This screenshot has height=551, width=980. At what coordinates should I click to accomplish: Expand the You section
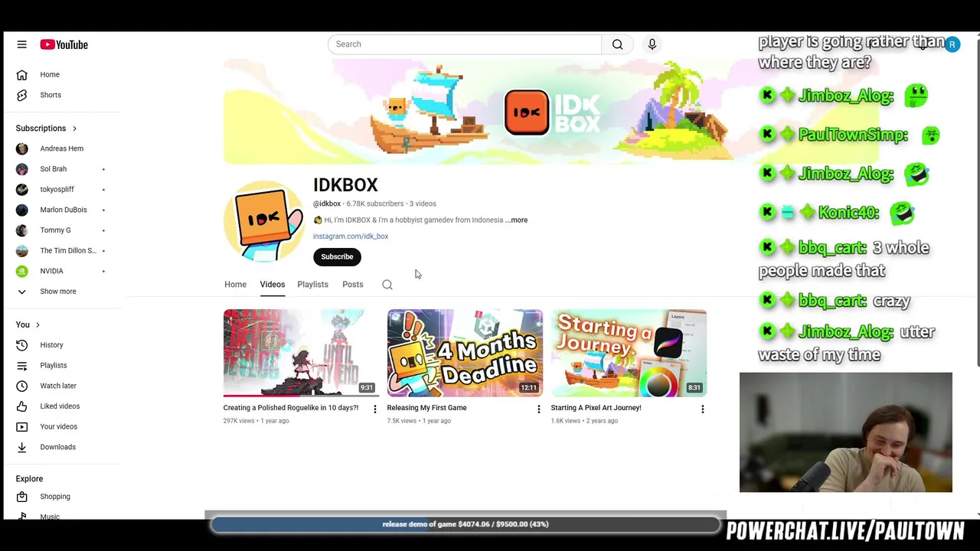[x=28, y=325]
